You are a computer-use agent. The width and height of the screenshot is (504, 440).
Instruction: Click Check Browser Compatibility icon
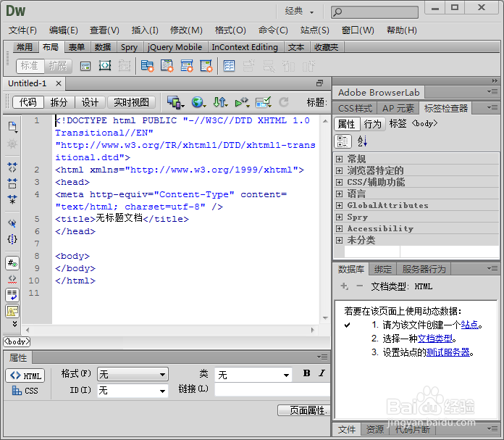click(x=264, y=103)
